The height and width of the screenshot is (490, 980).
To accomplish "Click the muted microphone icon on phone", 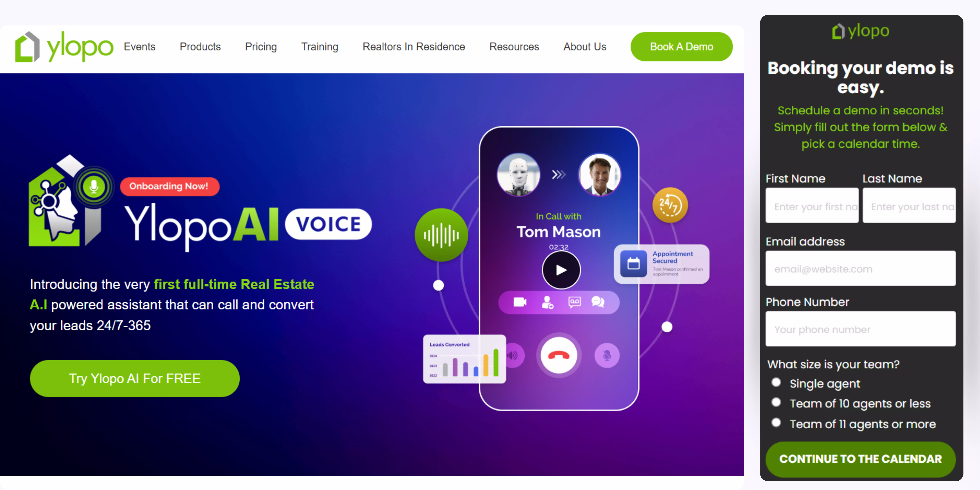I will pos(607,355).
